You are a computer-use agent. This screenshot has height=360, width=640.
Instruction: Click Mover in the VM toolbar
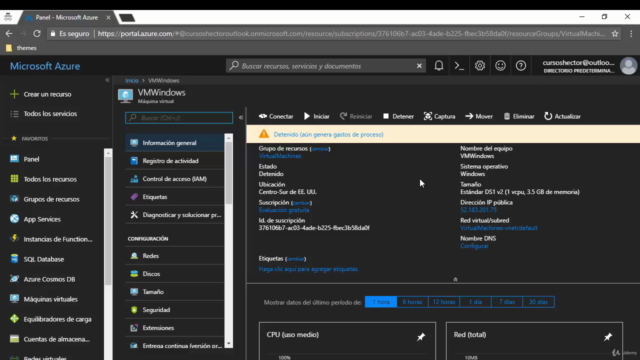[x=479, y=116]
